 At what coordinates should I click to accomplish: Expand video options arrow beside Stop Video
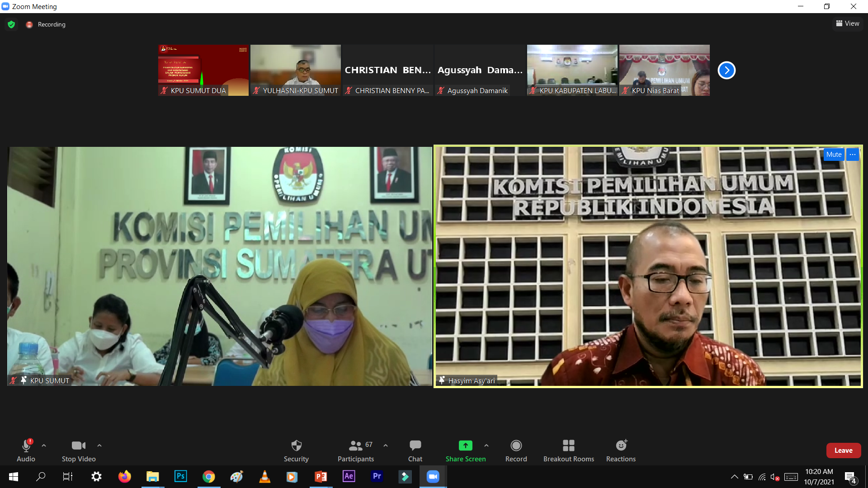click(99, 446)
